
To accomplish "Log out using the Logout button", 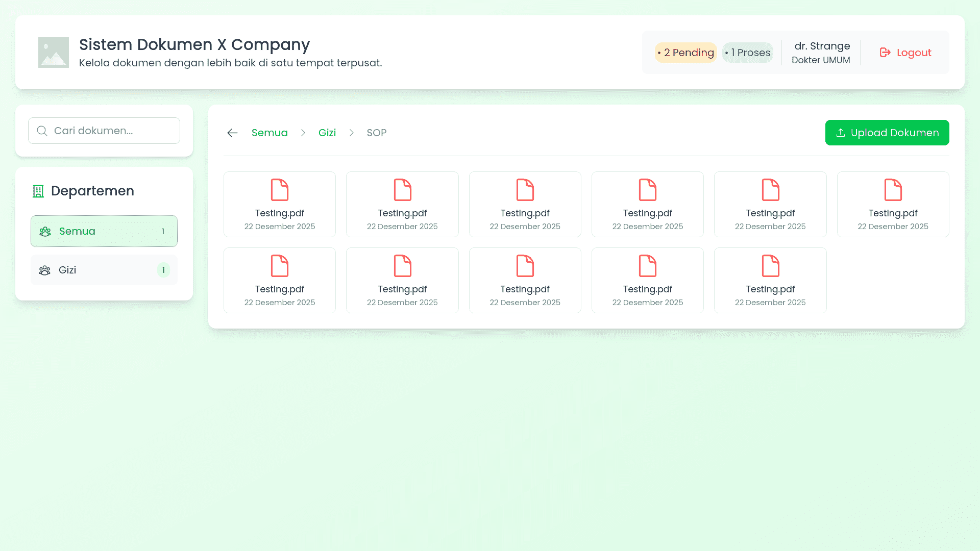I will (x=905, y=53).
